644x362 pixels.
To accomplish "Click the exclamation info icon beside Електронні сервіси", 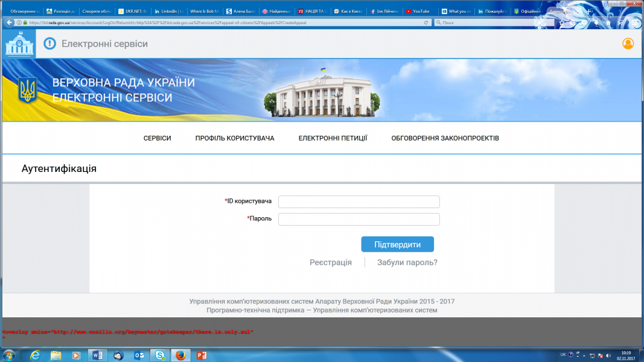I will point(49,43).
